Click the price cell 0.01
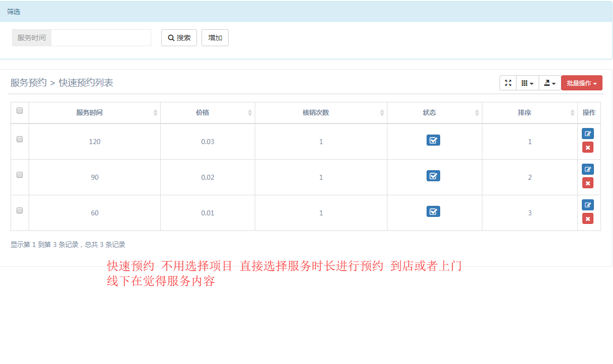 coord(208,213)
